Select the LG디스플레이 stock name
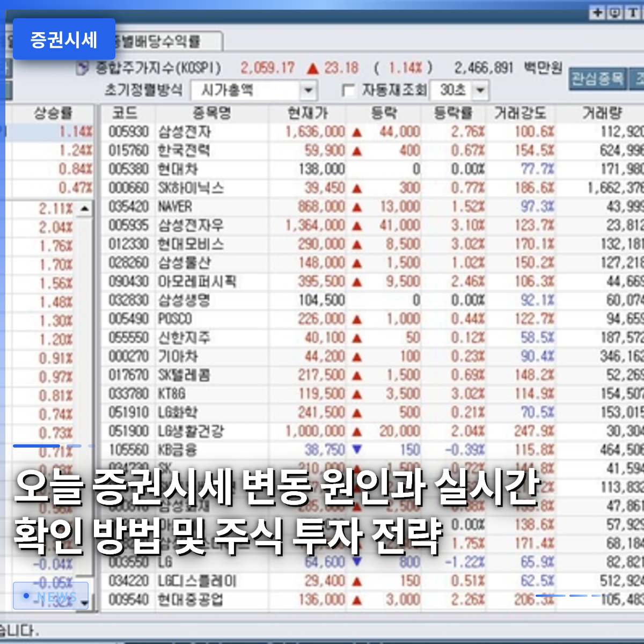644x644 pixels. point(197,581)
